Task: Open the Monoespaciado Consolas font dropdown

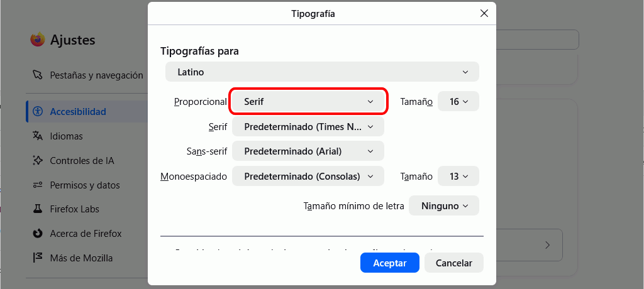Action: (308, 176)
